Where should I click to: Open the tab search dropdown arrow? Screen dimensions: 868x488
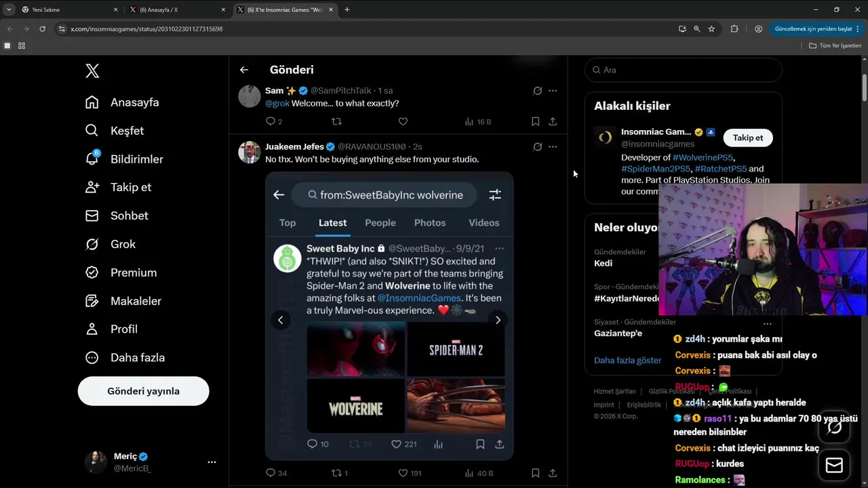9,9
